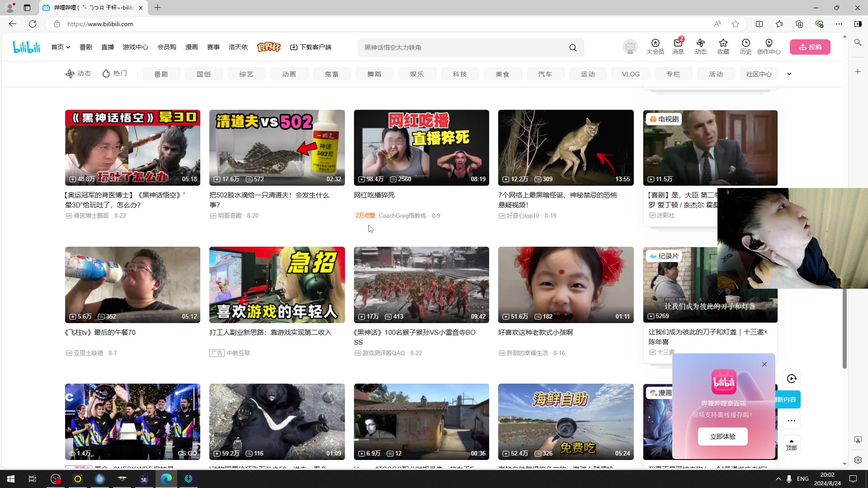Click the 动态 channel icon in category bar
Screen dimensions: 868x488
click(x=78, y=74)
